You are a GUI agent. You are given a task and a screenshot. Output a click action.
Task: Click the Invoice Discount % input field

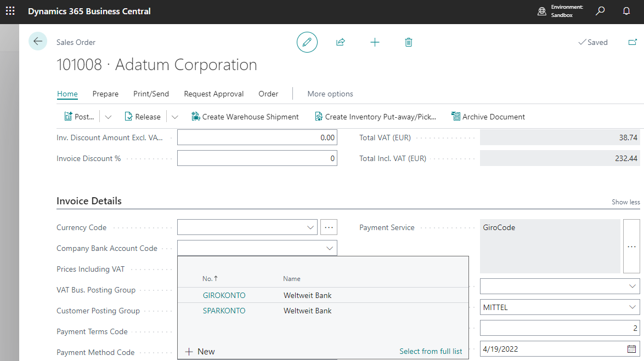pyautogui.click(x=257, y=158)
